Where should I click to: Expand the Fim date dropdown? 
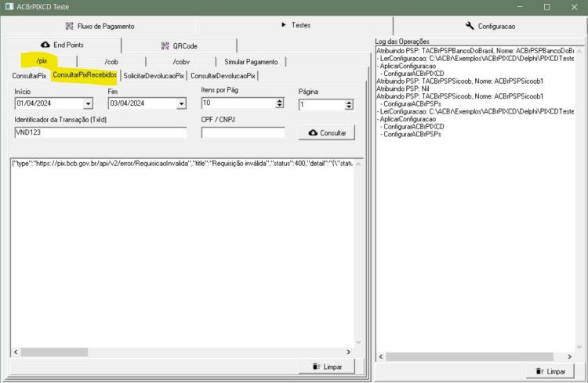point(181,103)
